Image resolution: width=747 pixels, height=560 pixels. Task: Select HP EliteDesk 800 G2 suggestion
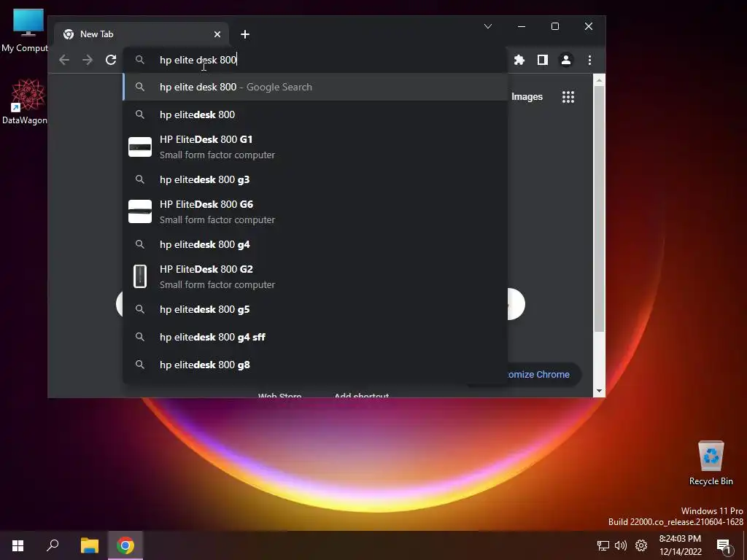point(315,276)
